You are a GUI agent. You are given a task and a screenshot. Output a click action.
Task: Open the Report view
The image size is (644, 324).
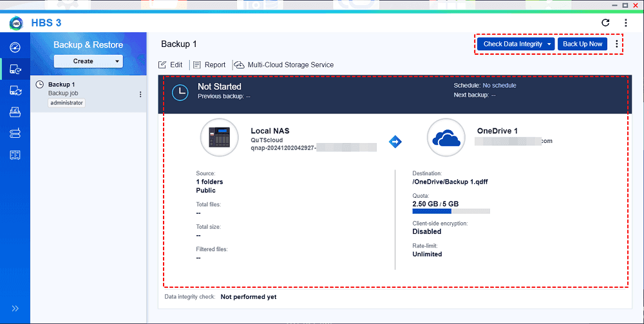pyautogui.click(x=209, y=65)
